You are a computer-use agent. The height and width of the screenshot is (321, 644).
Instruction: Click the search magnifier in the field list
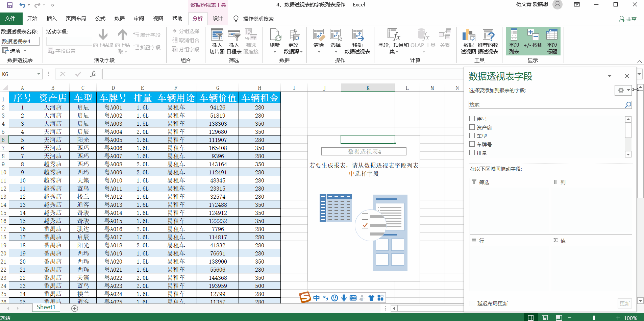[628, 105]
